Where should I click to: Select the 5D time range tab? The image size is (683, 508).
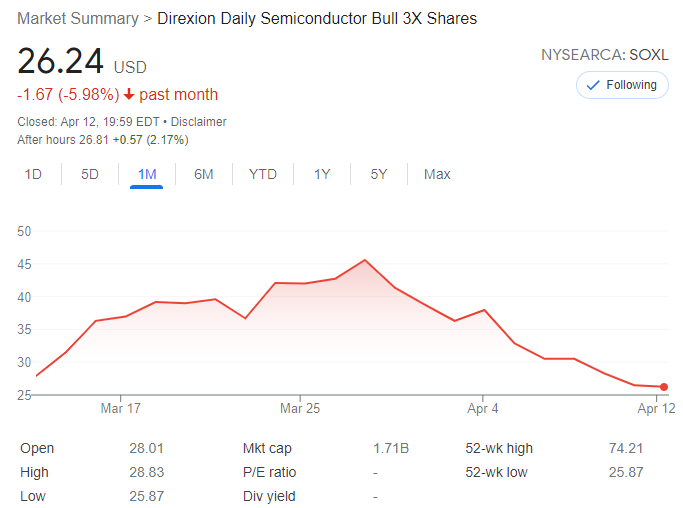pyautogui.click(x=90, y=174)
